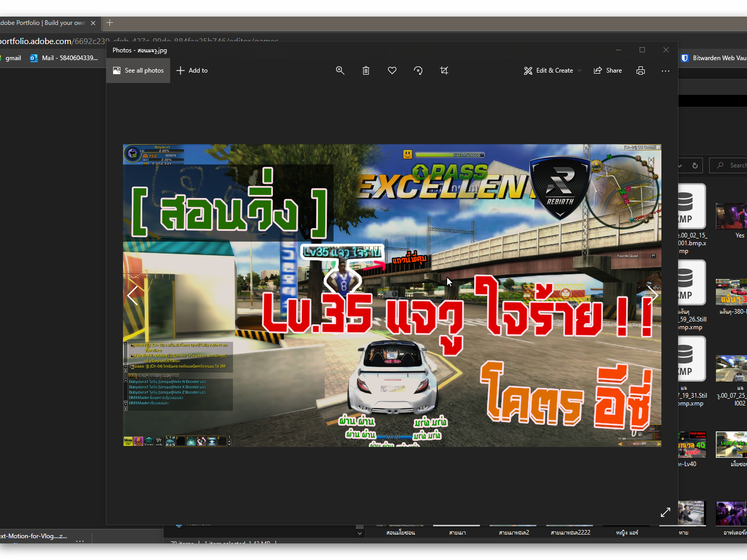Select the 7_19_31.Still xmp file
747x560 pixels.
(692, 372)
